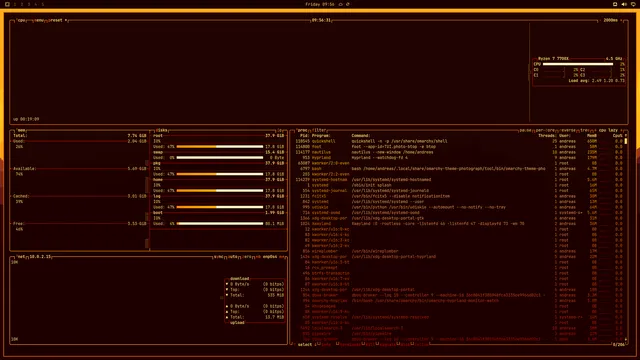Increase update interval with plus beside 2000ms
The height and width of the screenshot is (360, 640).
[621, 20]
